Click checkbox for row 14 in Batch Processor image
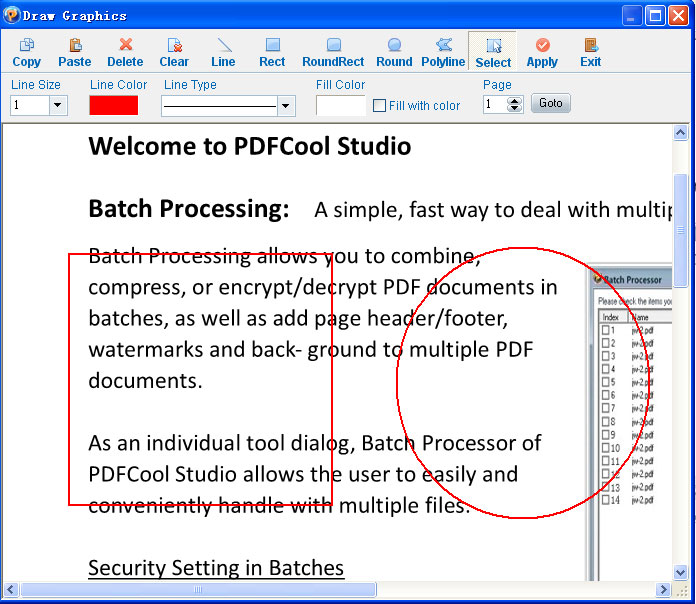 coord(605,500)
